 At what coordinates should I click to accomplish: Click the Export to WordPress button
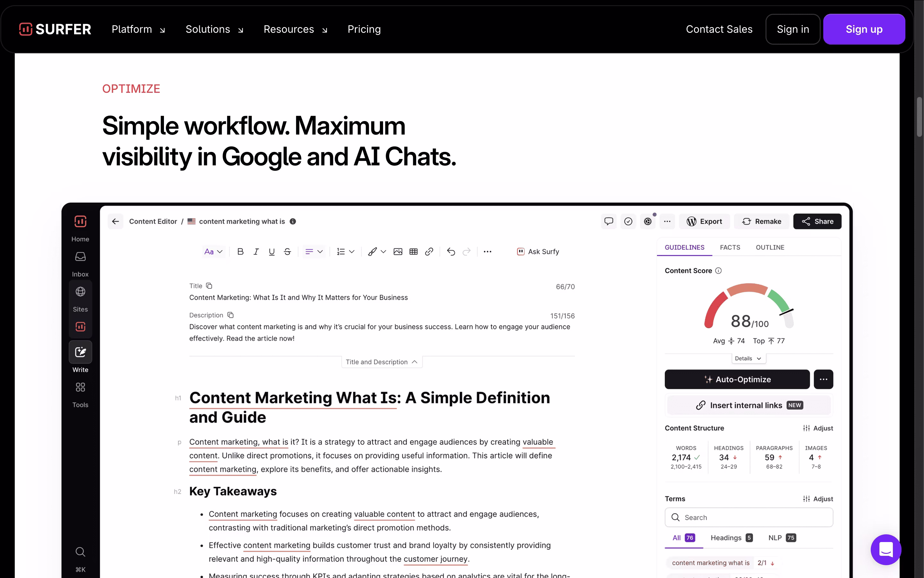(x=704, y=221)
